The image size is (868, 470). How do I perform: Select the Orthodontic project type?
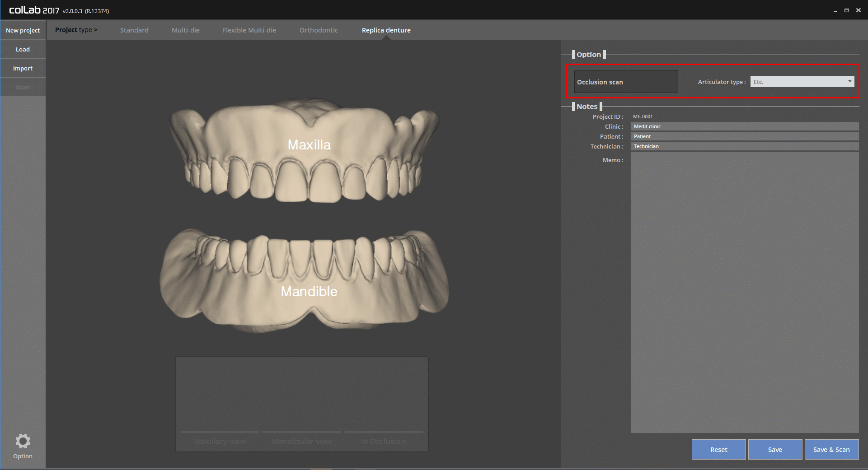point(319,30)
